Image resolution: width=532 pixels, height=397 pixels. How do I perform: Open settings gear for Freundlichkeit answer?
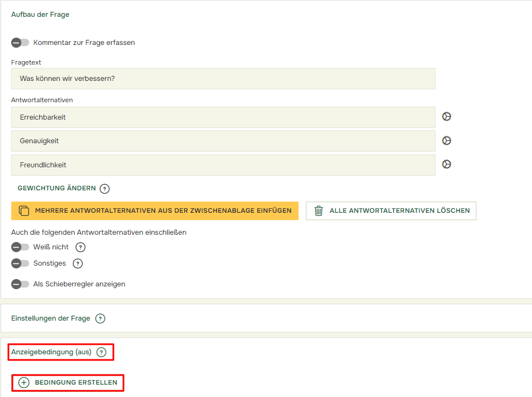click(447, 165)
